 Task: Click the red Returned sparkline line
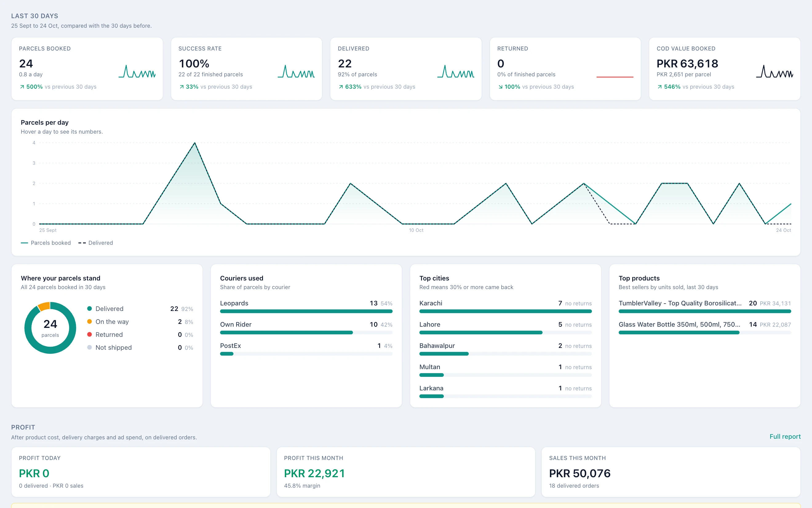(x=615, y=77)
